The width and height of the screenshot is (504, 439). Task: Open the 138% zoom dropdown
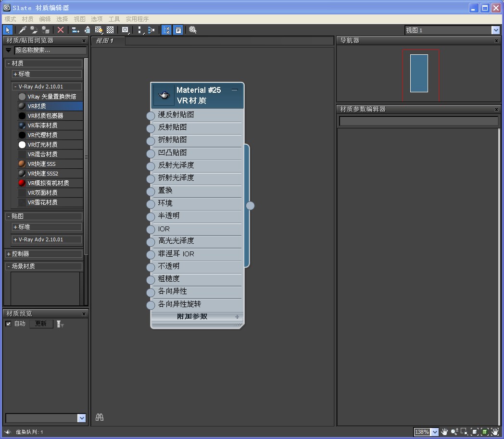(x=435, y=432)
